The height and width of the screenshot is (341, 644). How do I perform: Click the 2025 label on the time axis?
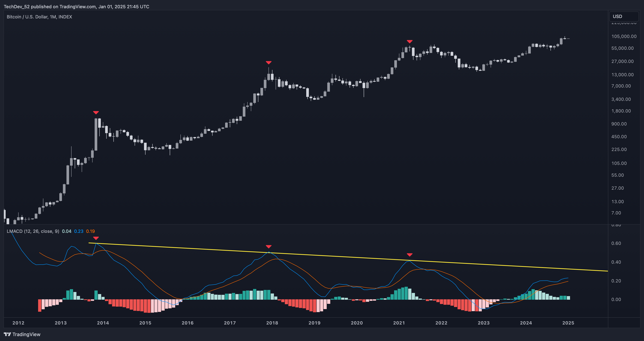point(568,323)
